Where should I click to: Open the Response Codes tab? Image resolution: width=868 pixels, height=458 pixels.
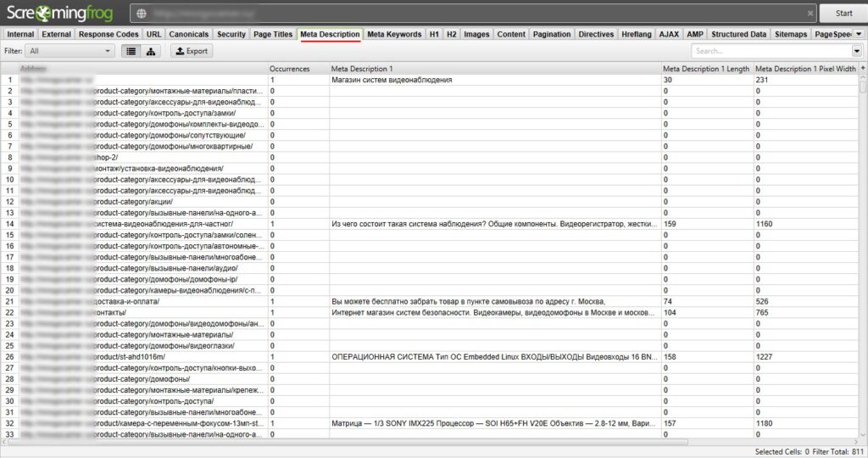tap(108, 35)
